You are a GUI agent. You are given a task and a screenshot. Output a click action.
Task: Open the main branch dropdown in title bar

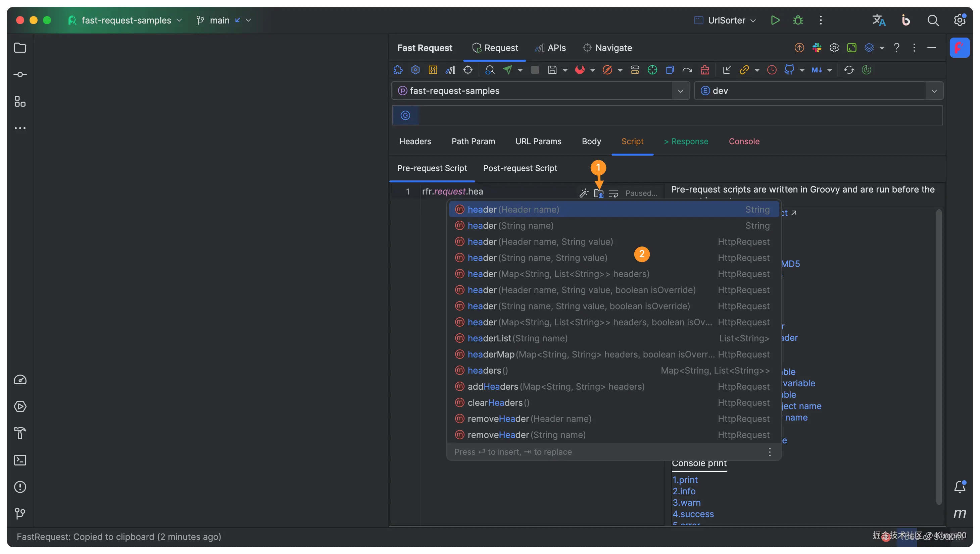(x=224, y=20)
